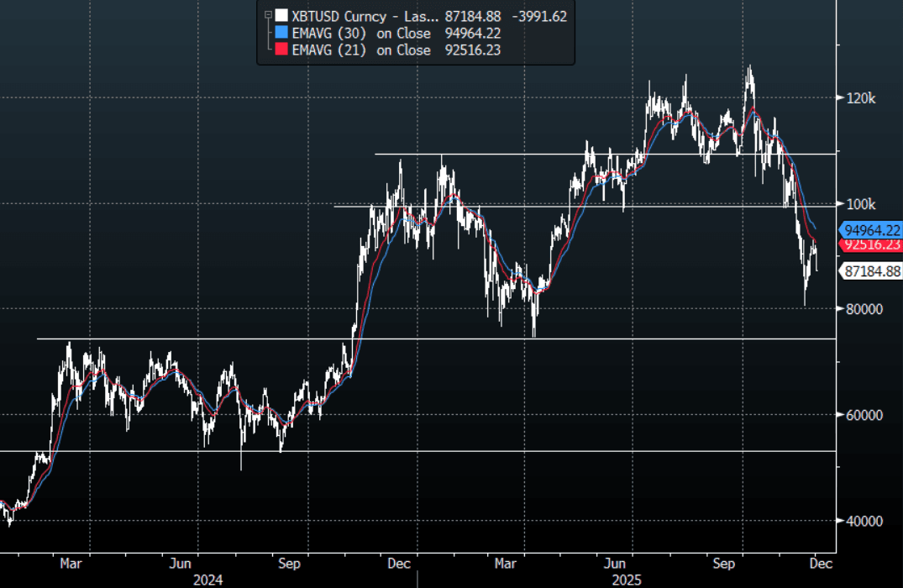Image resolution: width=903 pixels, height=588 pixels.
Task: Click the 2024 year label on time axis
Action: (x=207, y=580)
